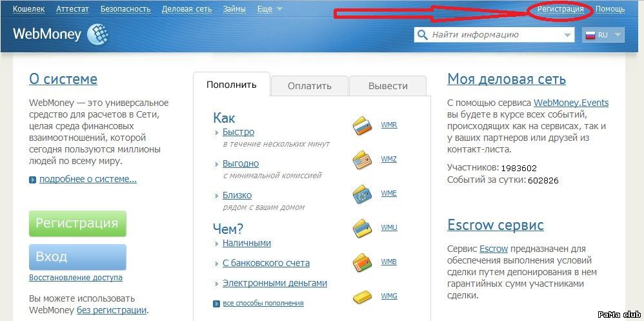This screenshot has width=644, height=321.
Task: Click the green Регистрация button
Action: [77, 223]
